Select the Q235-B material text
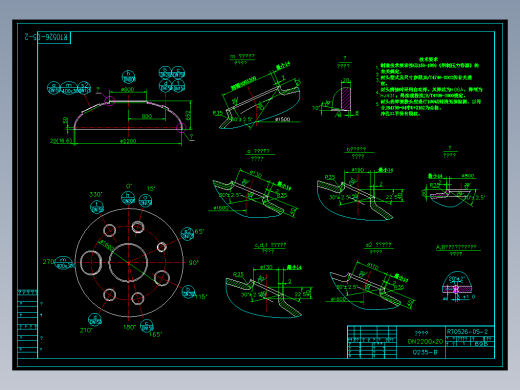 point(425,352)
